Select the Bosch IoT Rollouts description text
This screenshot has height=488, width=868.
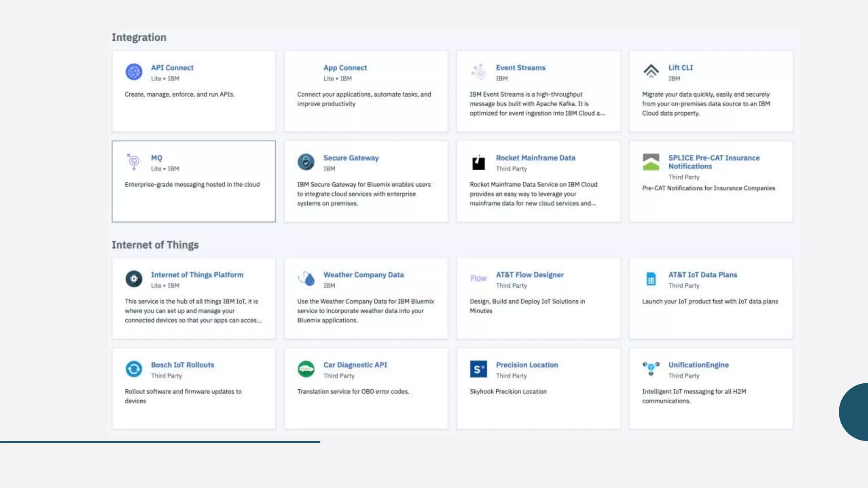(183, 396)
